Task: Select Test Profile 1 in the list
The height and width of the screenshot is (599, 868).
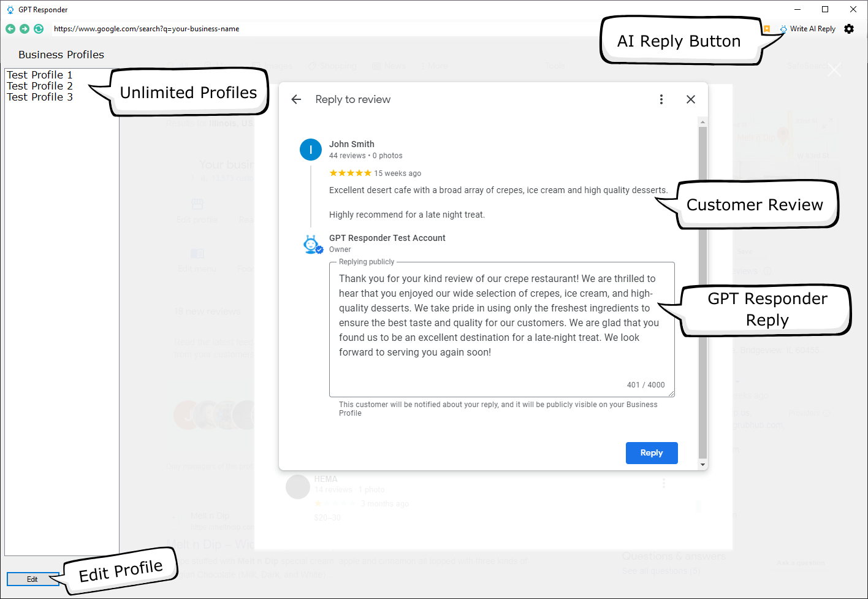Action: [x=40, y=75]
